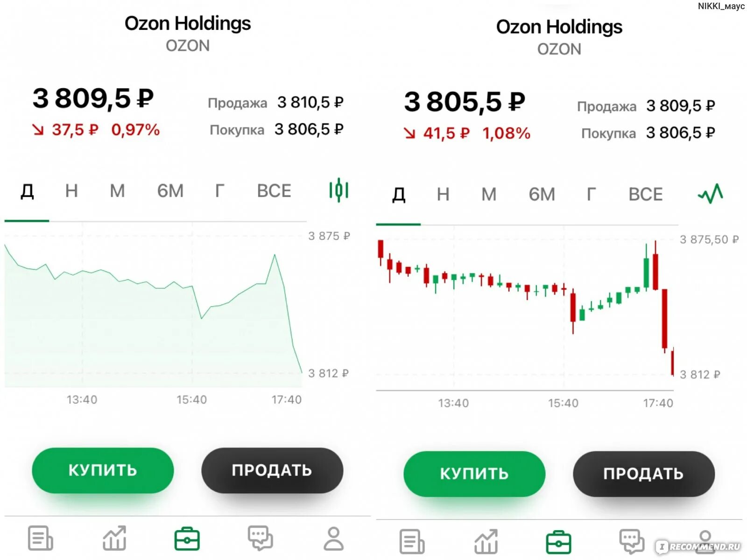Screen dimensions: 747x560
Task: Open market chart icon in right nav
Action: [x=486, y=541]
